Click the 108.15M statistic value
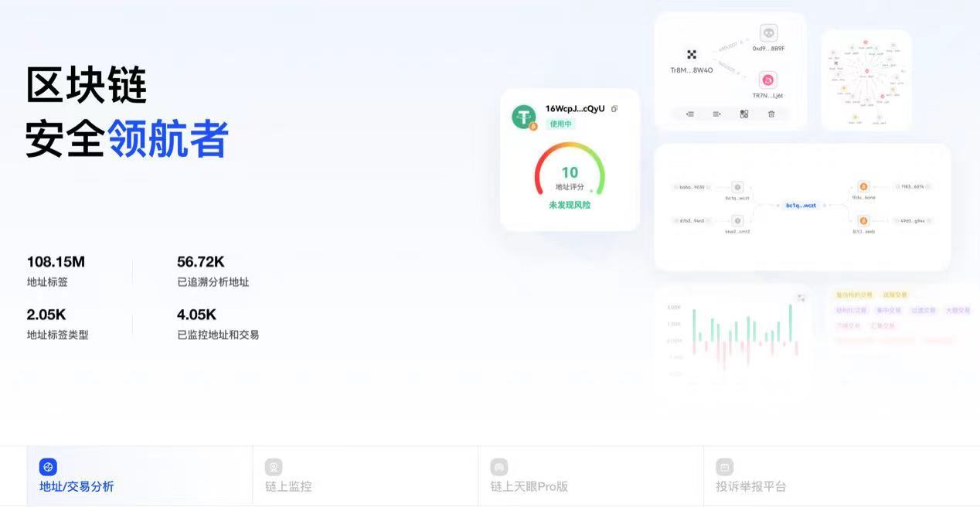 pos(56,262)
